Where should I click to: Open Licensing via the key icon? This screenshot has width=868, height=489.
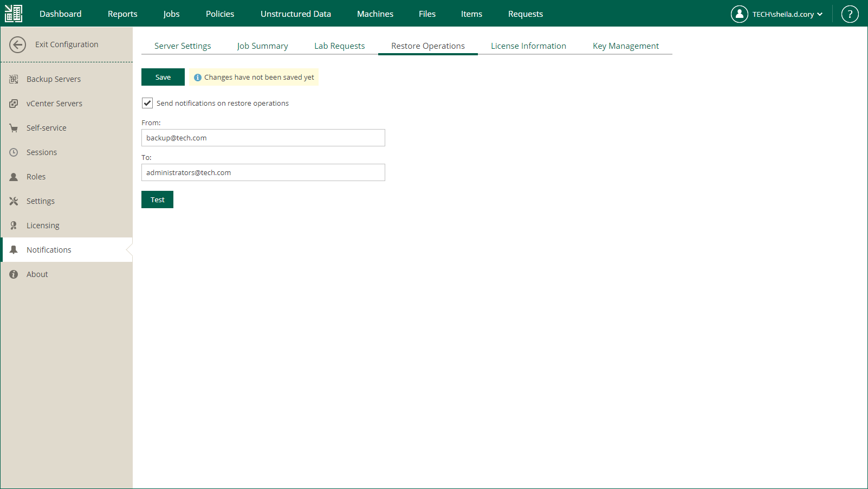point(14,225)
